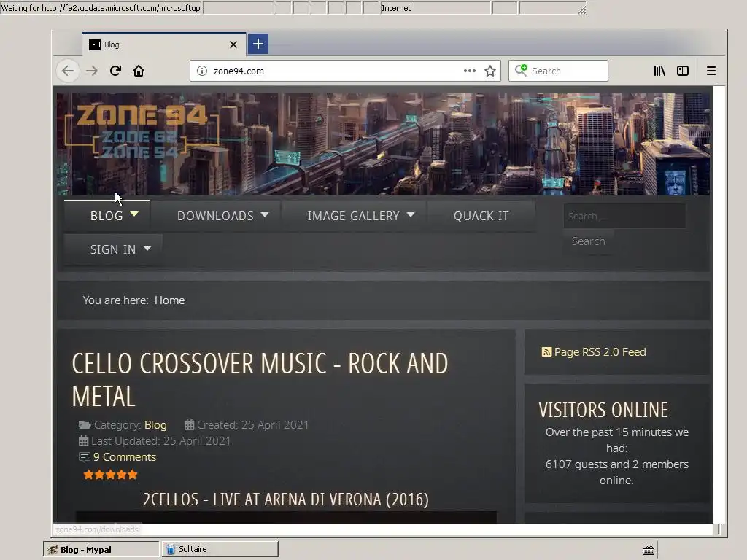Toggle the sidebar panel icon
Image resolution: width=747 pixels, height=560 pixels.
tap(683, 71)
